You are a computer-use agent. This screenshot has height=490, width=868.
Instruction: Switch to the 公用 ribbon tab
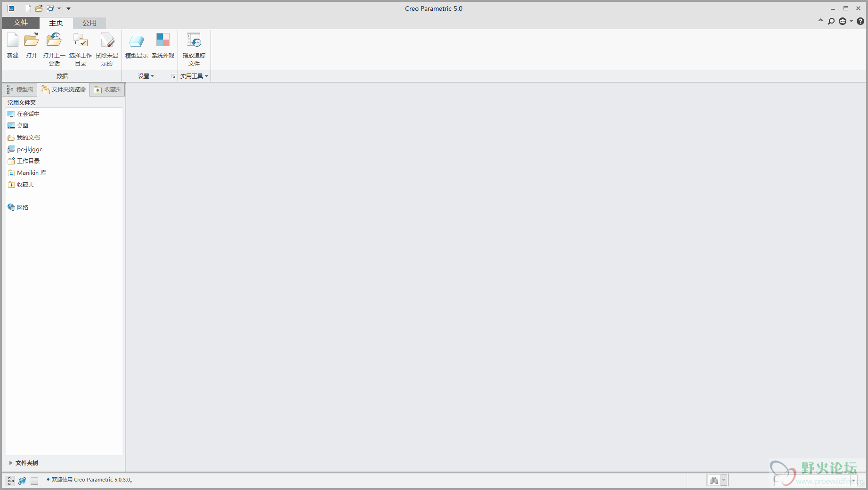pyautogui.click(x=89, y=23)
